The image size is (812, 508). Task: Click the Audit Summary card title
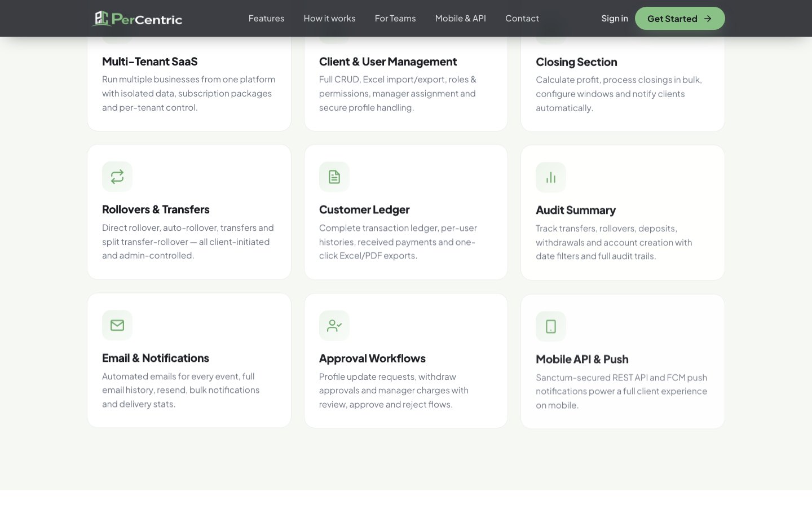pyautogui.click(x=576, y=210)
